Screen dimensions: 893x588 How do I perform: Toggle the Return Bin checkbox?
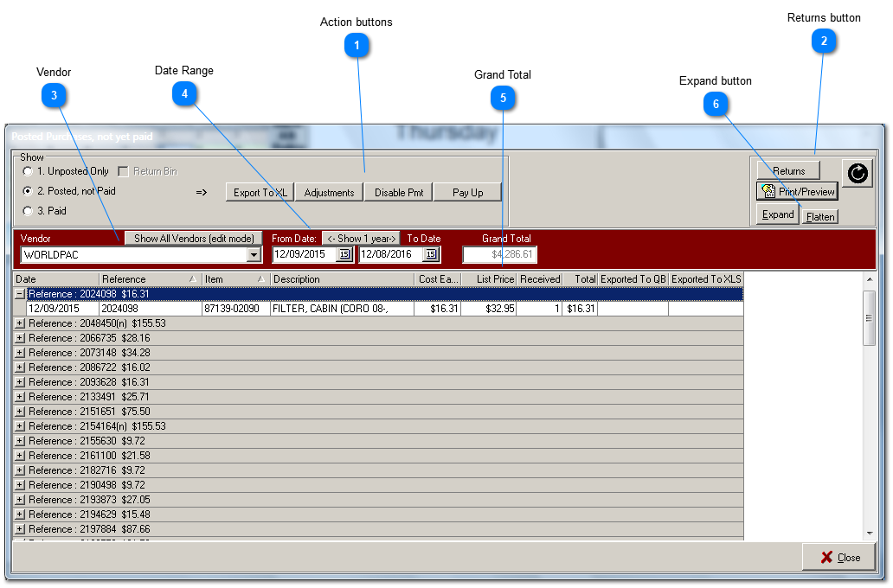[123, 171]
